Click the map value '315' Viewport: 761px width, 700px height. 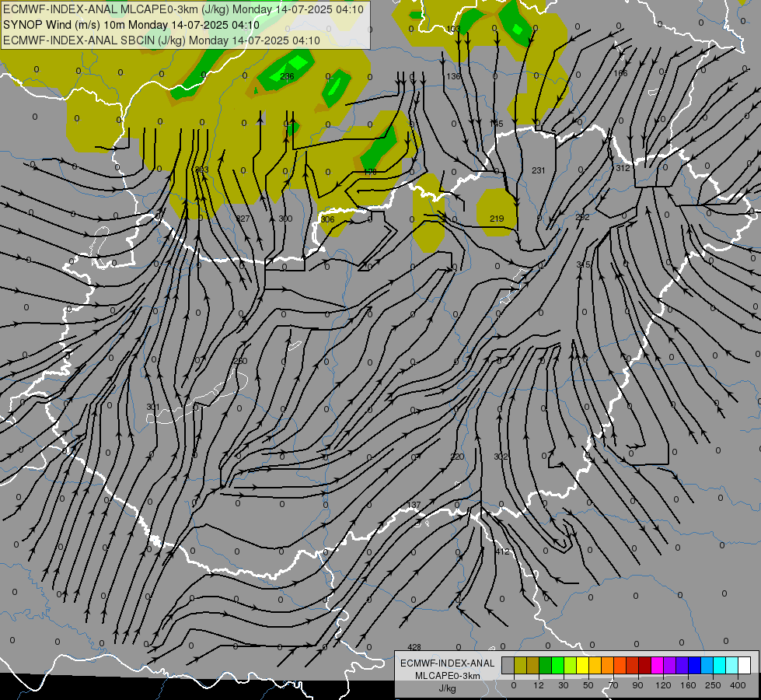(x=583, y=264)
